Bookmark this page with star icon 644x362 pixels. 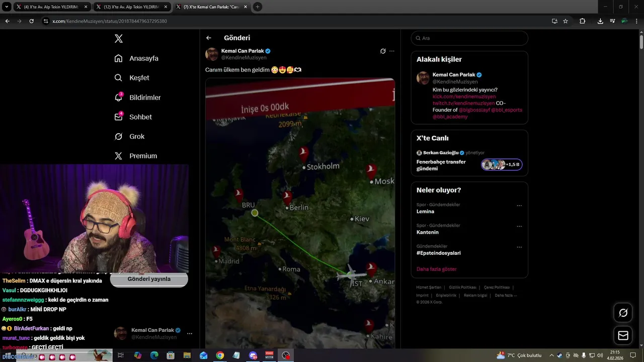coord(566,21)
